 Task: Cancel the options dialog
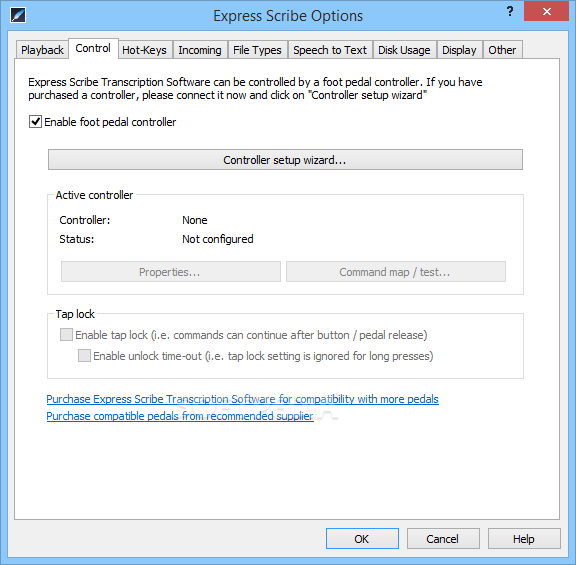point(443,539)
